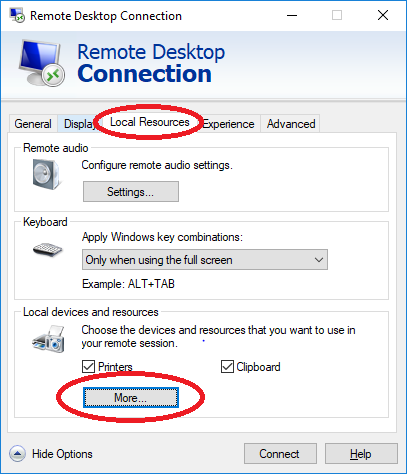Click the large monitor banner icon
Viewport: 407px width, 474px height.
(x=42, y=63)
